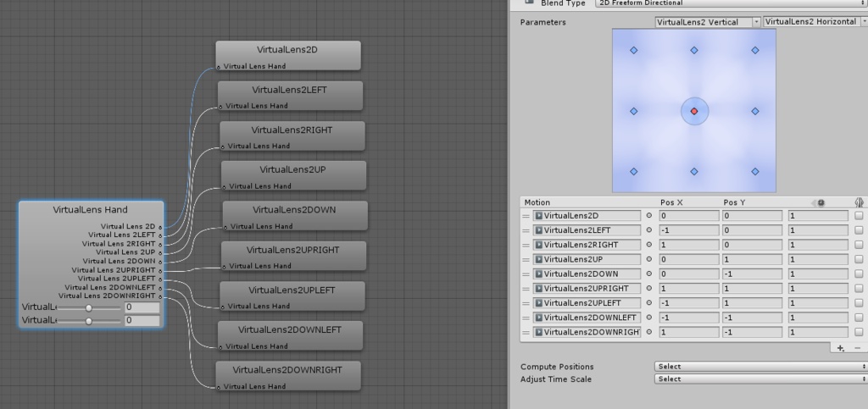The height and width of the screenshot is (409, 868).
Task: Select the VirtualLens2D node in graph
Action: point(288,55)
